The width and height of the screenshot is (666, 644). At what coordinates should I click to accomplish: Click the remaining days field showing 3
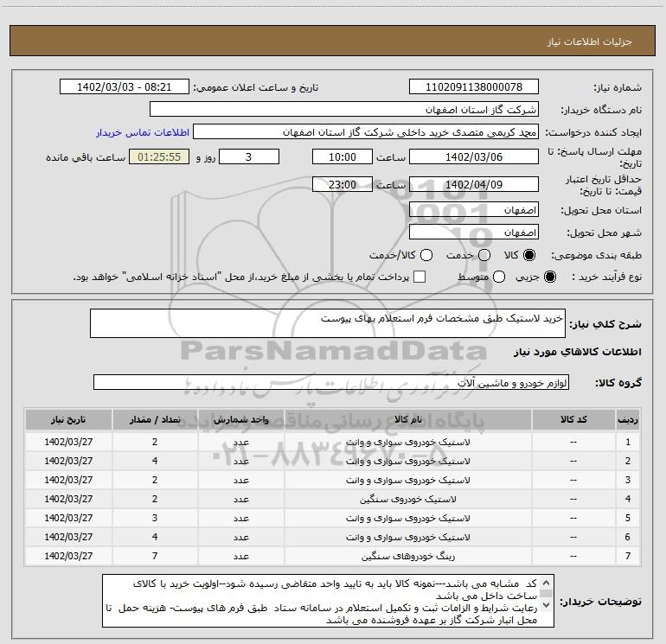(x=249, y=156)
